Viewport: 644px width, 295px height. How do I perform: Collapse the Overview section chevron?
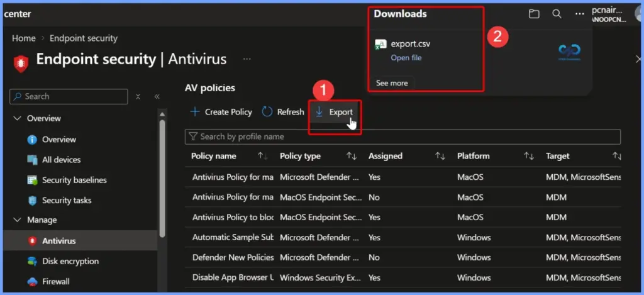[17, 118]
